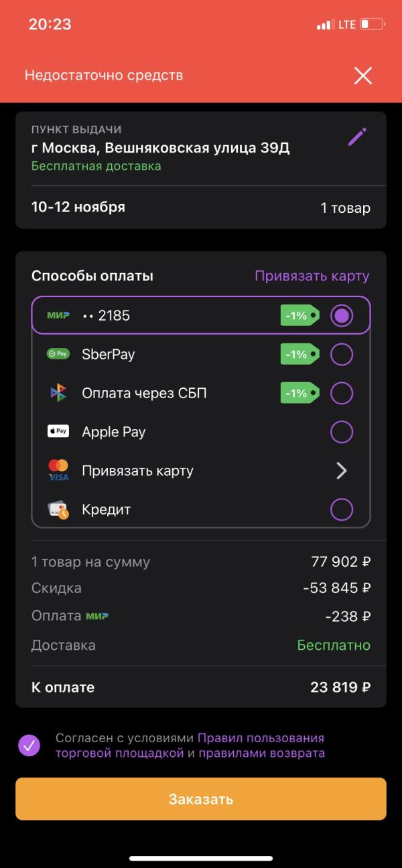This screenshot has height=868, width=402.
Task: Choose Apple Pay radio button
Action: [x=342, y=432]
